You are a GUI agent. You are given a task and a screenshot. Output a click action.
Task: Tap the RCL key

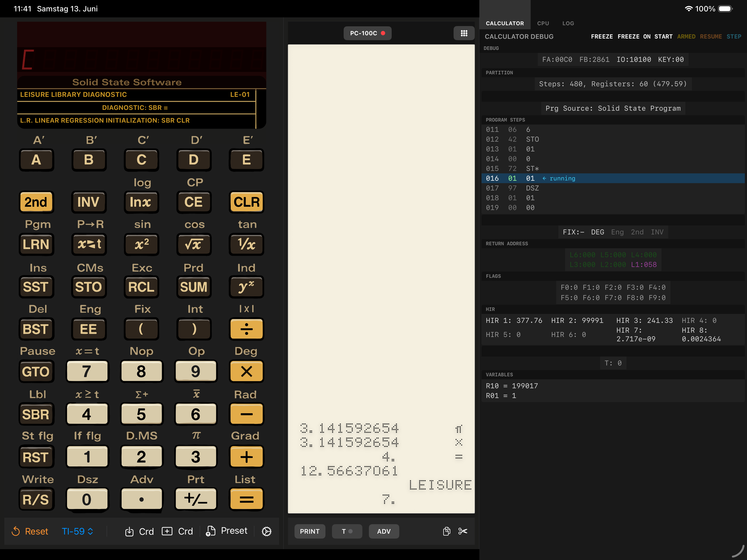[x=141, y=287]
